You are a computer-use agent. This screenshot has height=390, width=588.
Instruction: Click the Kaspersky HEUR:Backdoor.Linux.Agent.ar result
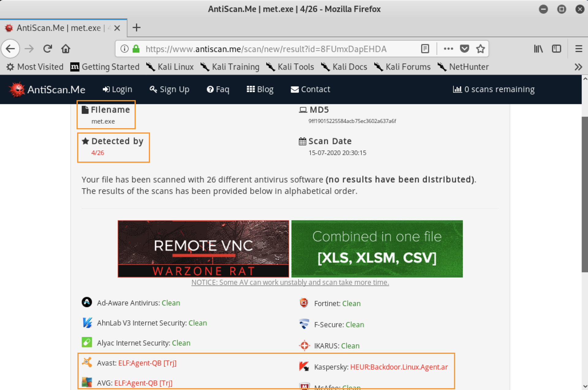point(399,367)
